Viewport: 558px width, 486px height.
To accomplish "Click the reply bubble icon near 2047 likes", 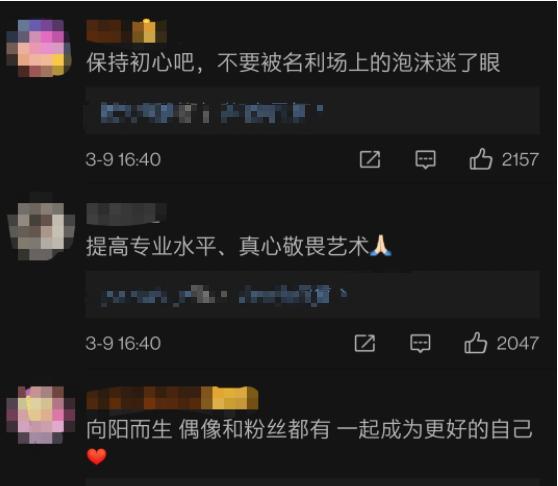I will coord(420,343).
